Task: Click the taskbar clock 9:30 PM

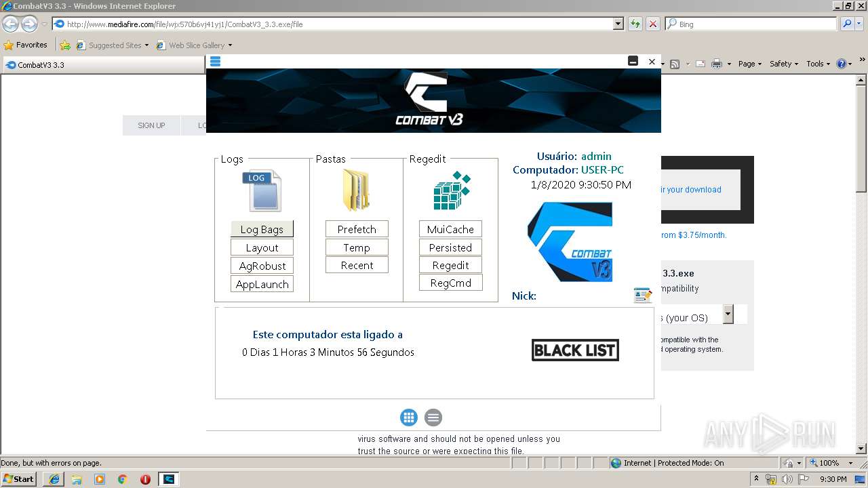Action: point(833,479)
